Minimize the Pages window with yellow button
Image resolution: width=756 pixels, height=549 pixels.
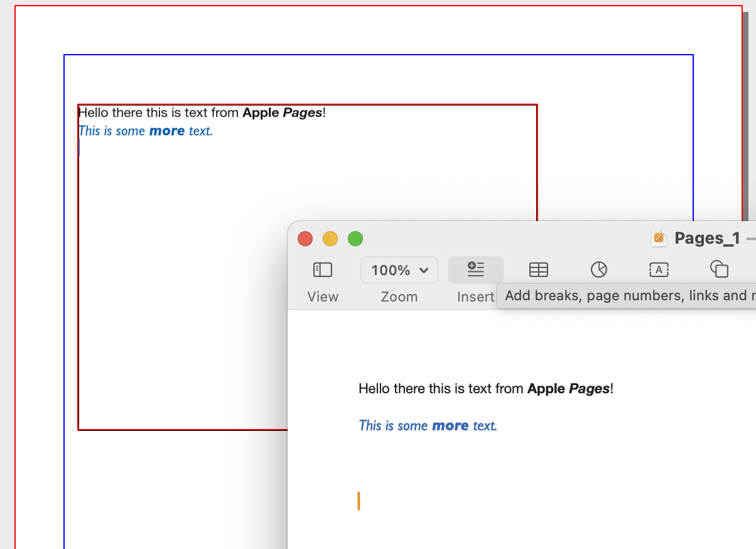tap(330, 239)
